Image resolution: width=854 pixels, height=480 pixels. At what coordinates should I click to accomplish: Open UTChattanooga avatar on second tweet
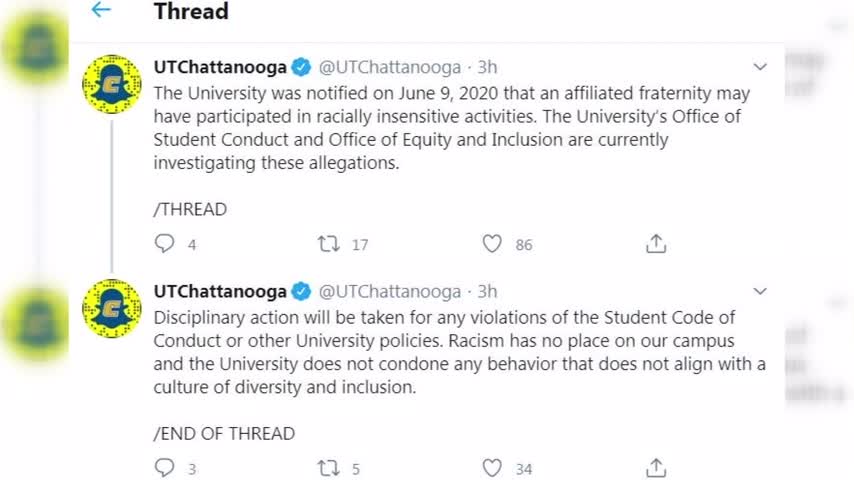(112, 308)
